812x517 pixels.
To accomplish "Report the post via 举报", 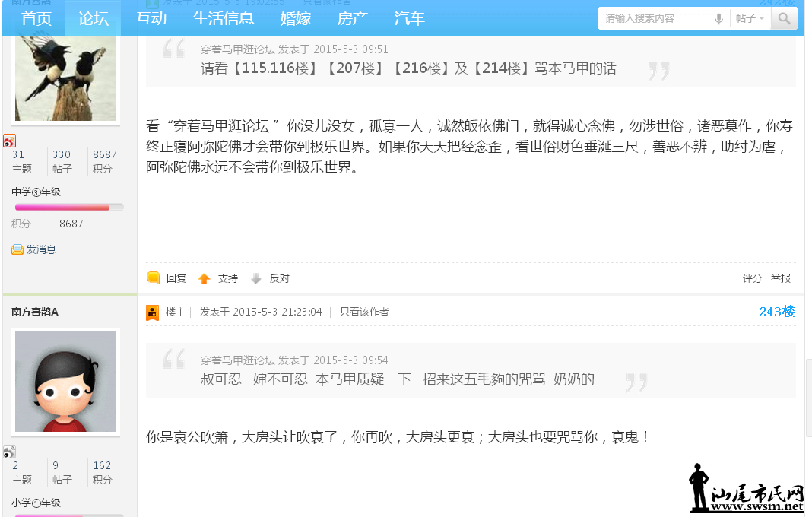I will pos(781,279).
